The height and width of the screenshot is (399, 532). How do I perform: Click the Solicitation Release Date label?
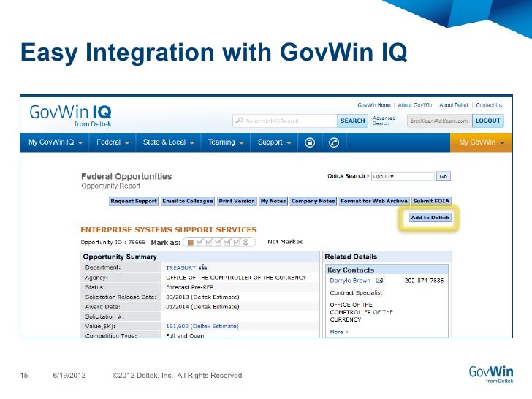point(121,297)
